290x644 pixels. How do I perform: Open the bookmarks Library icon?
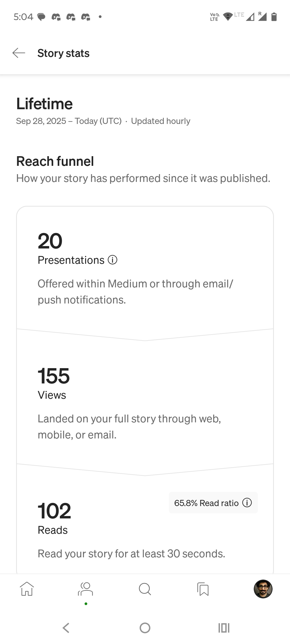click(203, 589)
